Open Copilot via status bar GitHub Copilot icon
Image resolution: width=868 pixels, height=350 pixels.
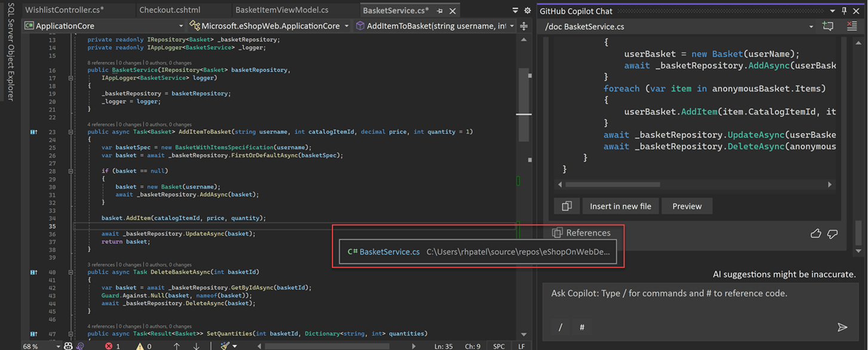pyautogui.click(x=69, y=346)
